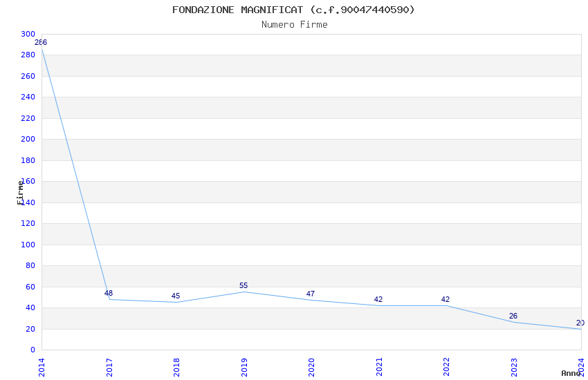Image resolution: width=588 pixels, height=380 pixels.
Task: Click the data label 55 for 2019
Action: click(244, 285)
